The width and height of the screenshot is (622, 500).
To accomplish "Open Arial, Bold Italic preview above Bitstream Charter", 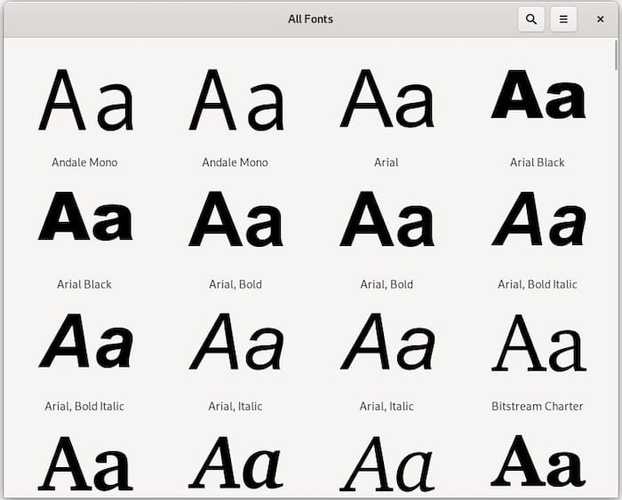I will (x=538, y=219).
